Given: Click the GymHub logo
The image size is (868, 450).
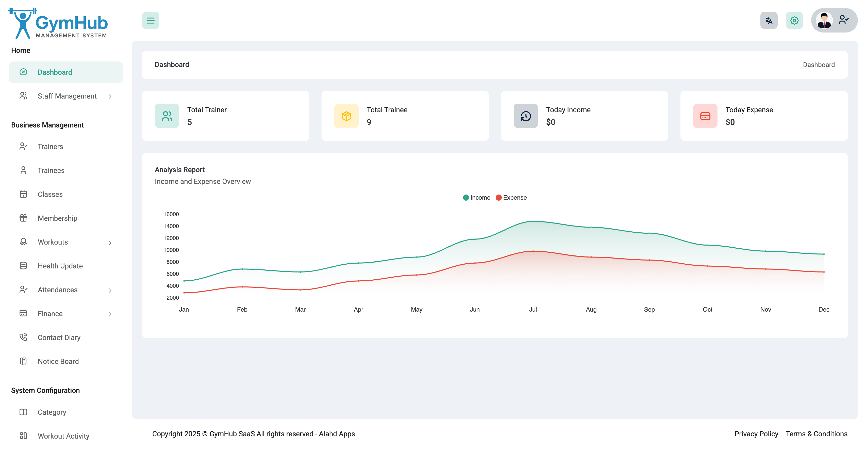Looking at the screenshot, I should 58,23.
